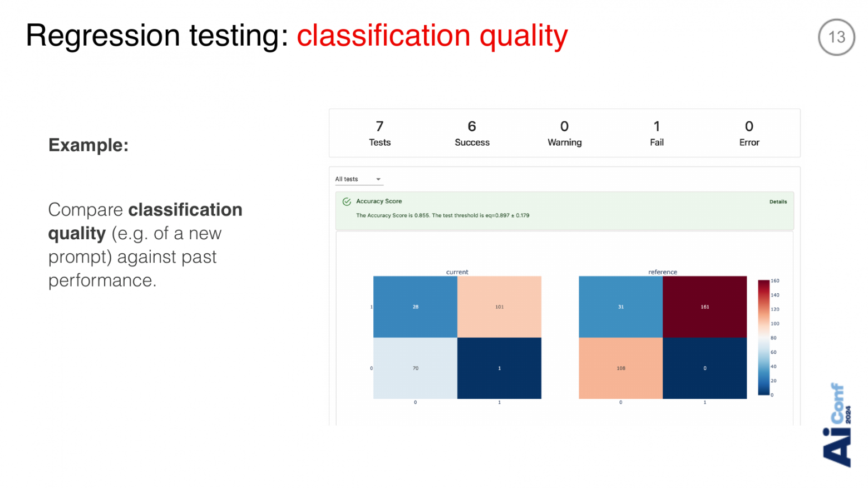The image size is (868, 488).
Task: Click the current matrix cell showing 70
Action: [415, 368]
